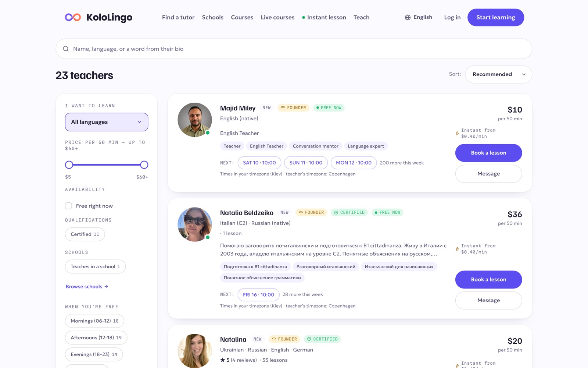Go to Schools in the top navigation
The height and width of the screenshot is (368, 588).
click(x=213, y=17)
